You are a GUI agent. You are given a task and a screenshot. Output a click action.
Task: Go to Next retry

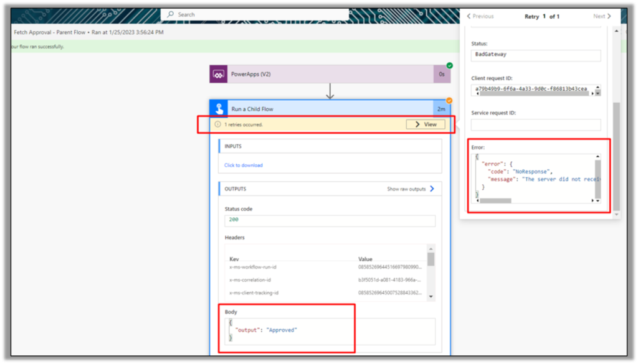(x=602, y=16)
